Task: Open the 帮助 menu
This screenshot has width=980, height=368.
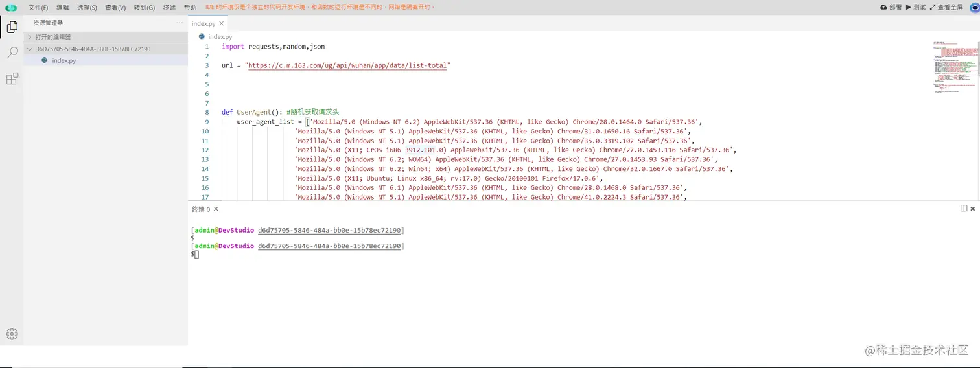Action: [x=190, y=7]
